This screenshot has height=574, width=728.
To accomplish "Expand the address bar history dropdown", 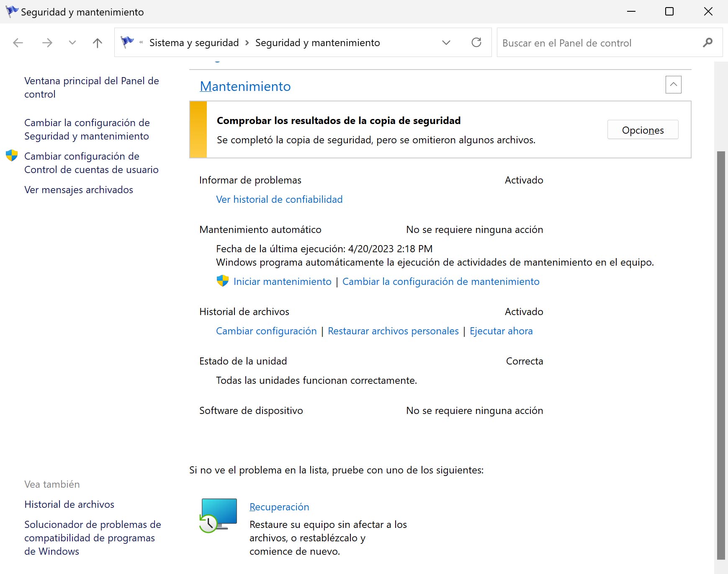I will (446, 43).
